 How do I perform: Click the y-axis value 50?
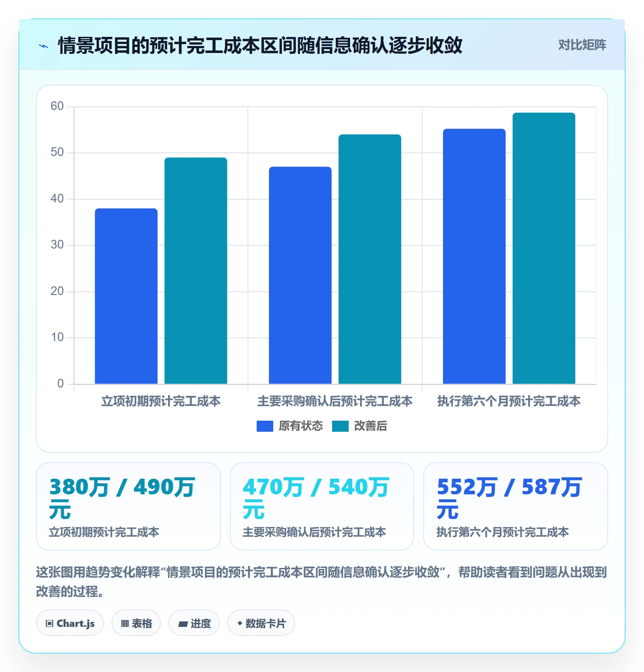[x=57, y=152]
